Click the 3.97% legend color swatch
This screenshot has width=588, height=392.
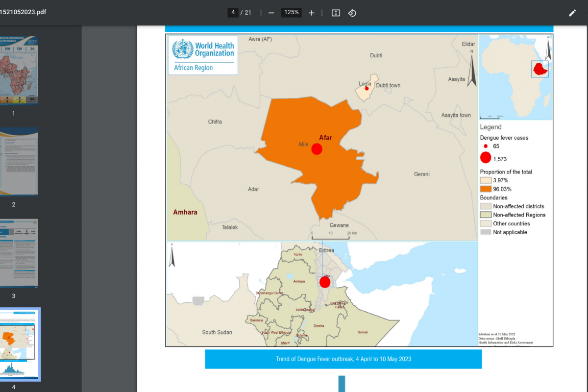point(486,180)
